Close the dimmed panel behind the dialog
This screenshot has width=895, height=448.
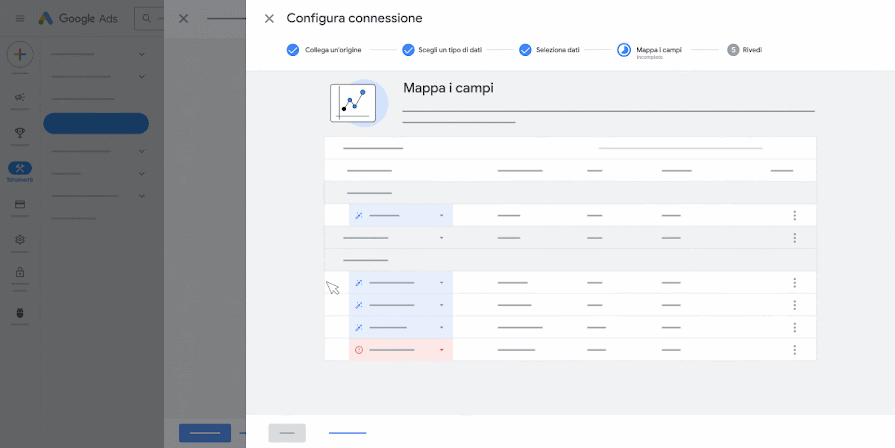point(183,19)
